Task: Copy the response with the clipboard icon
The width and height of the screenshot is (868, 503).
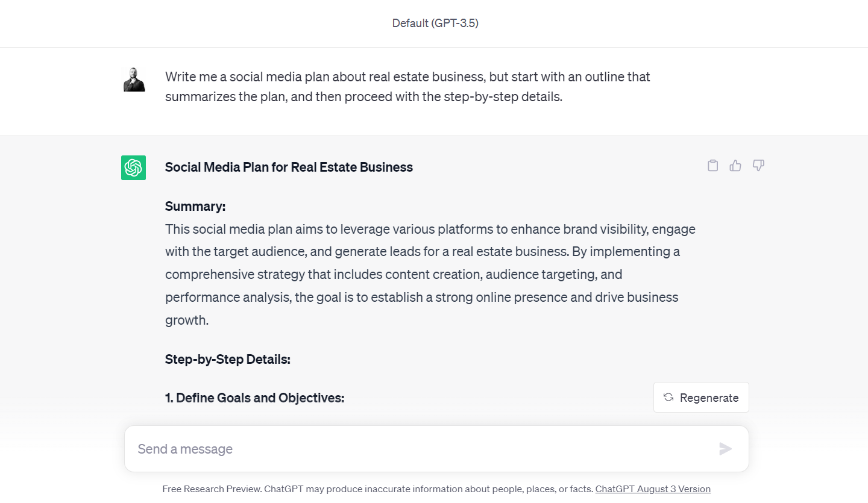Action: coord(712,166)
